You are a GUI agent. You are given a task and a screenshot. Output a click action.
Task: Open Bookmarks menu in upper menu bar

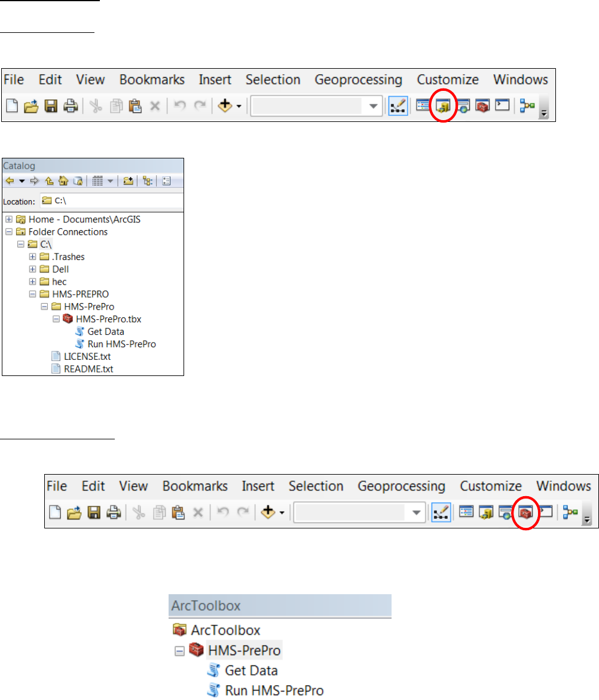coord(152,80)
